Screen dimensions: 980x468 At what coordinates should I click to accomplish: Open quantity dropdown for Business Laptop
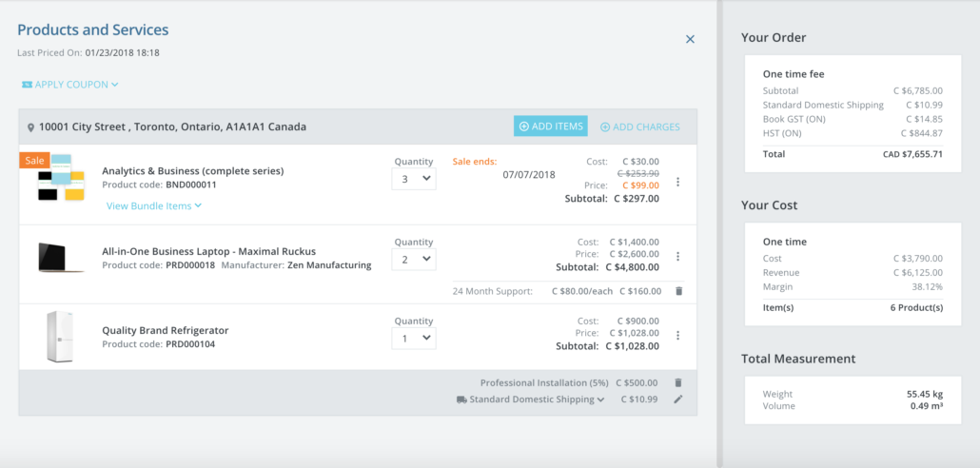tap(414, 259)
